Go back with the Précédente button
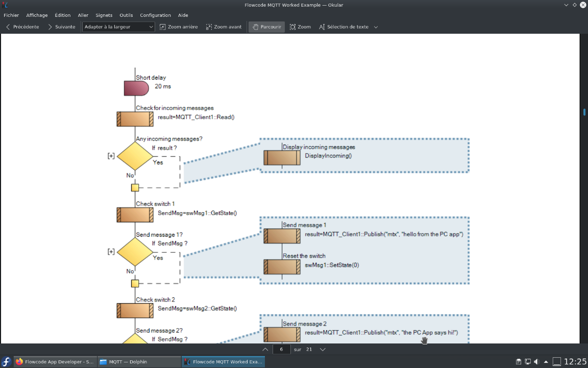The width and height of the screenshot is (588, 368). [22, 27]
